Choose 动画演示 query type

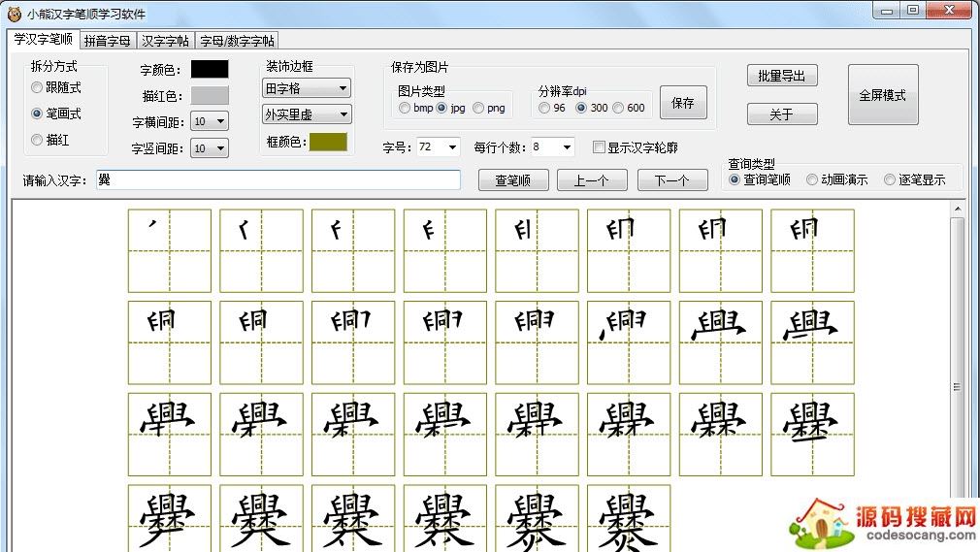[812, 179]
